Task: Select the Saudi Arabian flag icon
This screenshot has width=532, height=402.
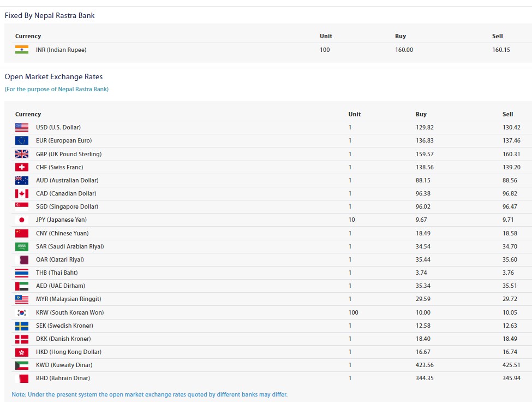Action: 22,246
